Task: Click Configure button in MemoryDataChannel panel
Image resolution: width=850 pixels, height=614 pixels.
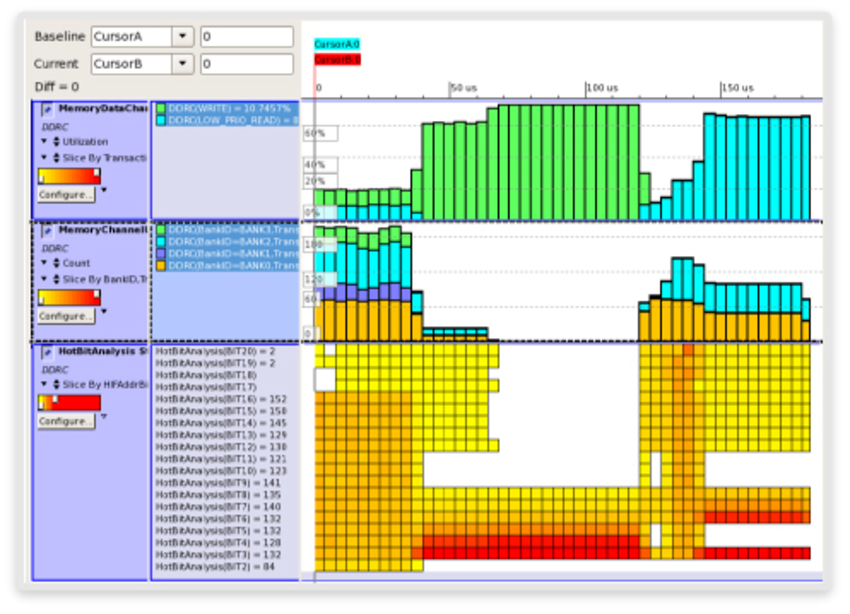Action: [x=66, y=195]
